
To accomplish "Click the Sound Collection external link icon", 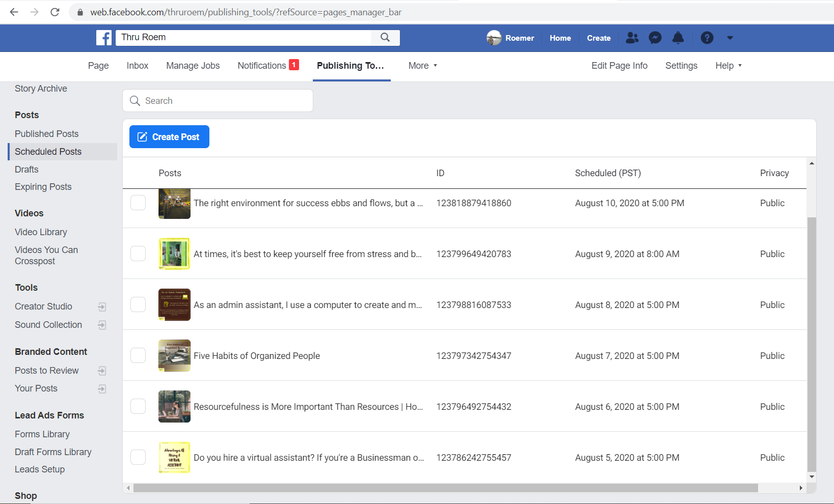I will tap(102, 325).
